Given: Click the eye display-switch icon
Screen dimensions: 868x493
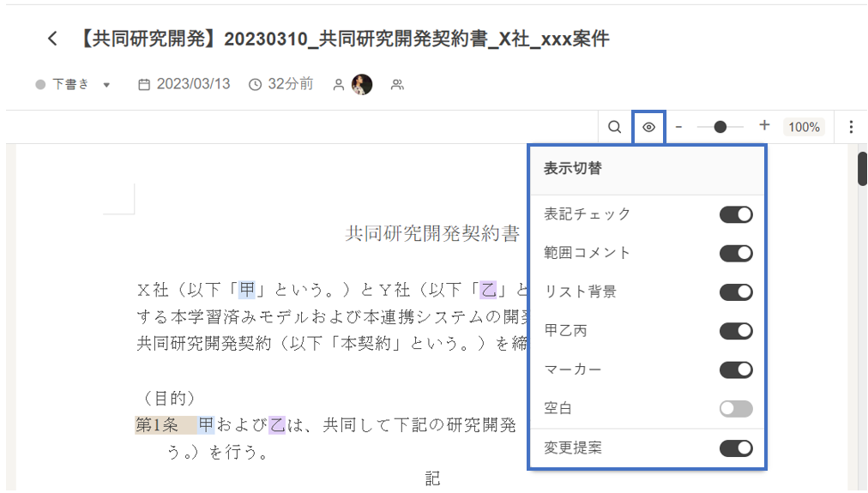Looking at the screenshot, I should (649, 127).
